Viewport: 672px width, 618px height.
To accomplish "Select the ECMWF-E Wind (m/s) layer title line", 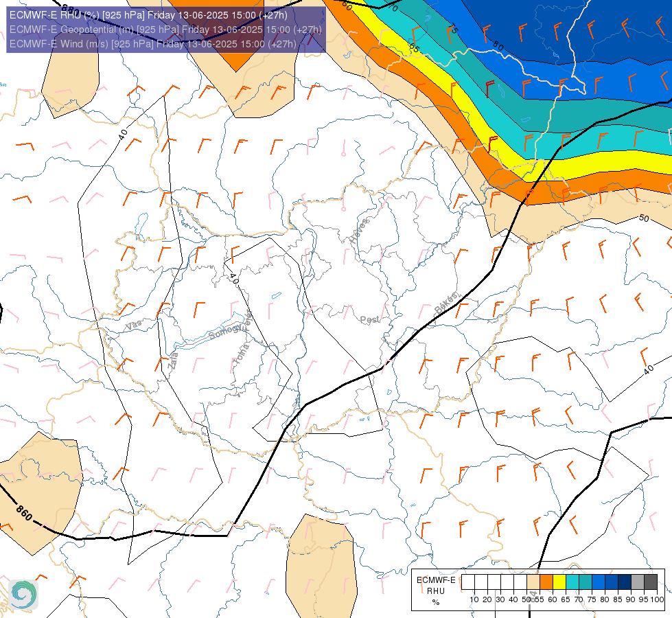I will click(152, 44).
